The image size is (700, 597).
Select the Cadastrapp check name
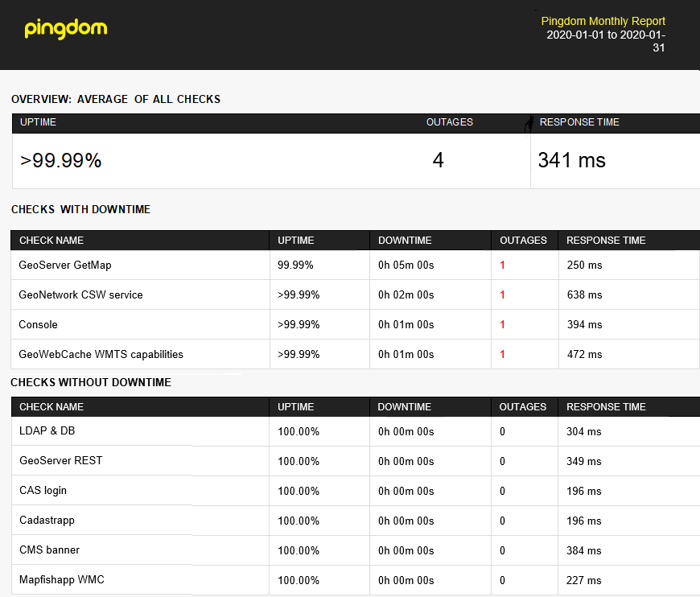point(47,521)
